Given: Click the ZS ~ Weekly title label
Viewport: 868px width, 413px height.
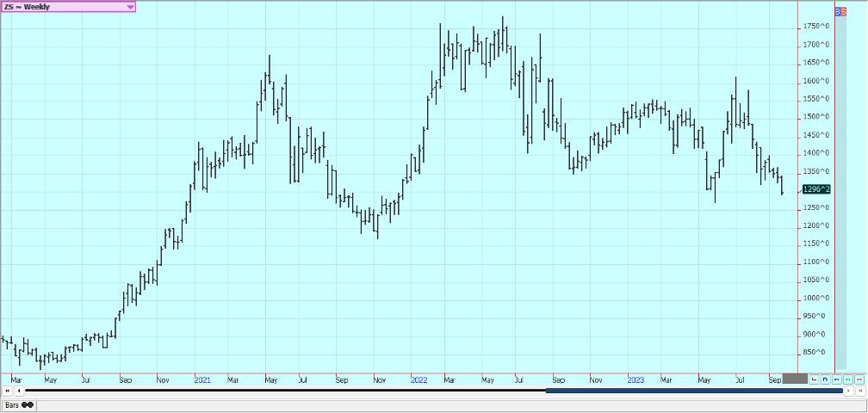Looking at the screenshot, I should (x=28, y=7).
